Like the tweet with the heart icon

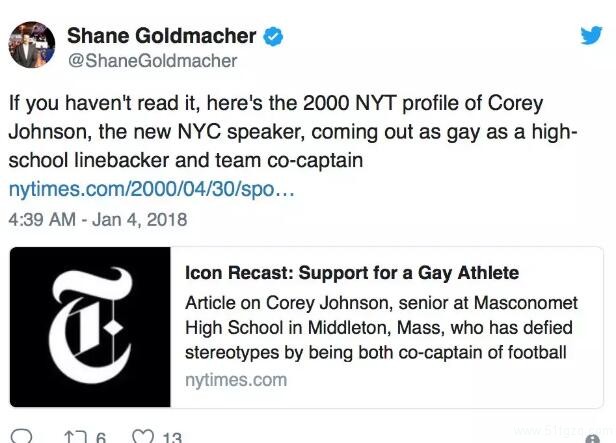click(141, 435)
